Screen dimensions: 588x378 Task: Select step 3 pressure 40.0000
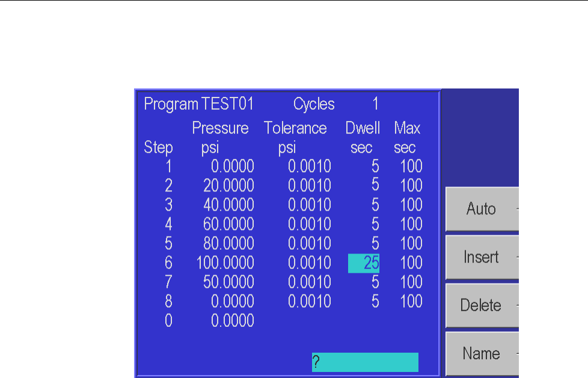point(228,205)
